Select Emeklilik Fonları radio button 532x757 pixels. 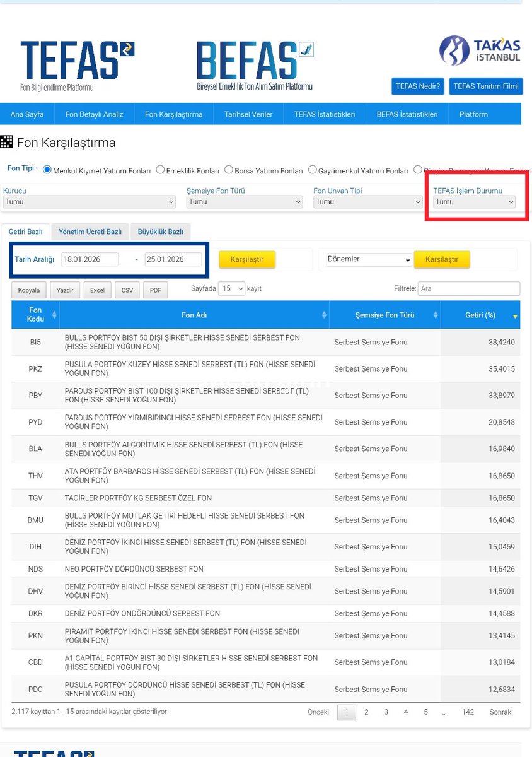point(160,170)
